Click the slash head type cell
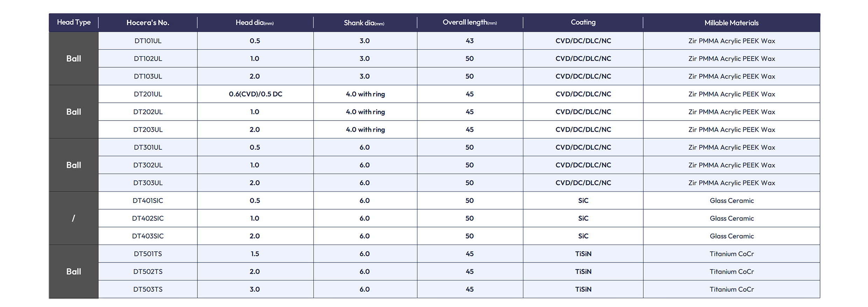This screenshot has width=868, height=307. [x=73, y=218]
